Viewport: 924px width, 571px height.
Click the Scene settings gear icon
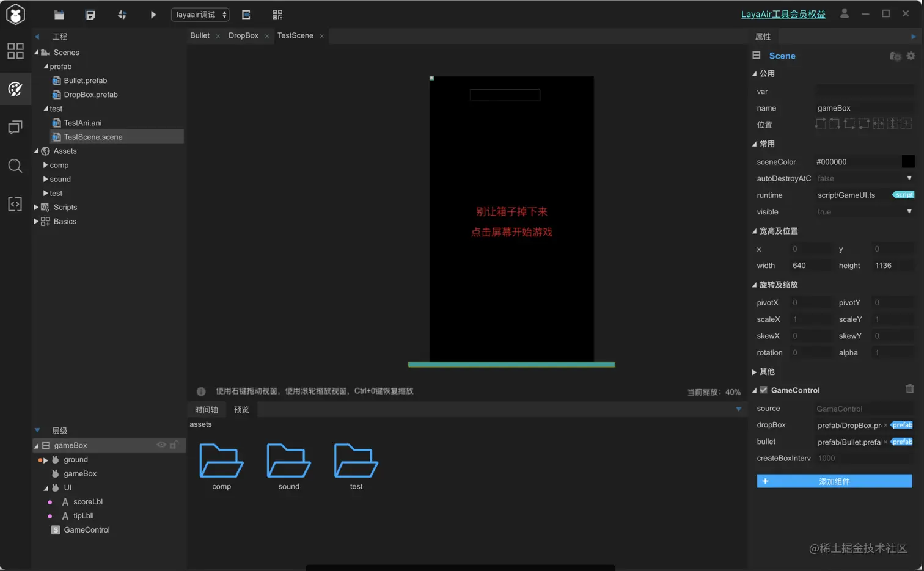[910, 56]
